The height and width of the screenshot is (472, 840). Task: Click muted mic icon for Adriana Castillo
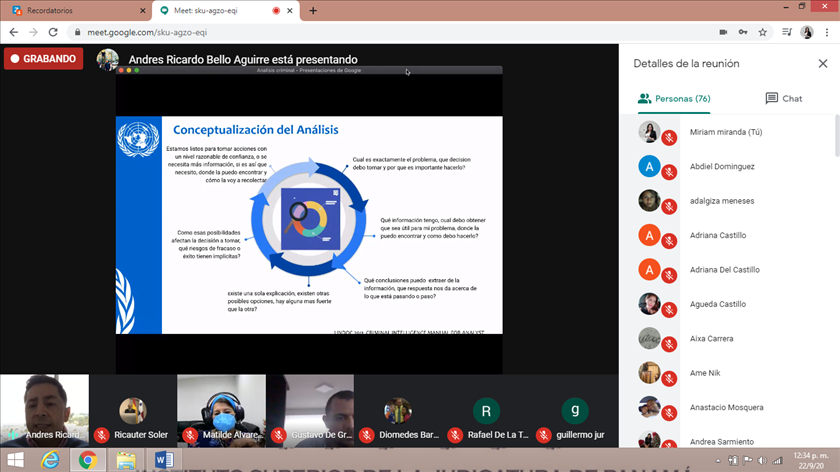[669, 241]
